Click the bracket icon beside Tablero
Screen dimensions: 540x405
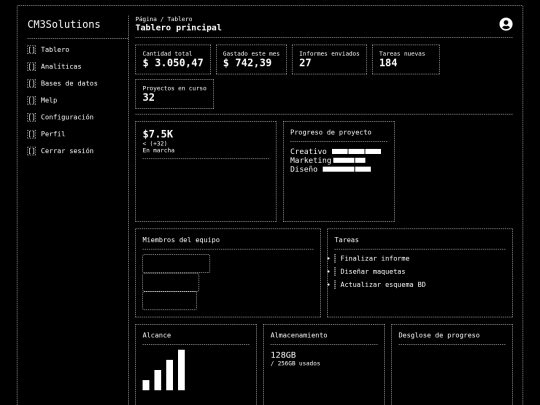tap(31, 50)
